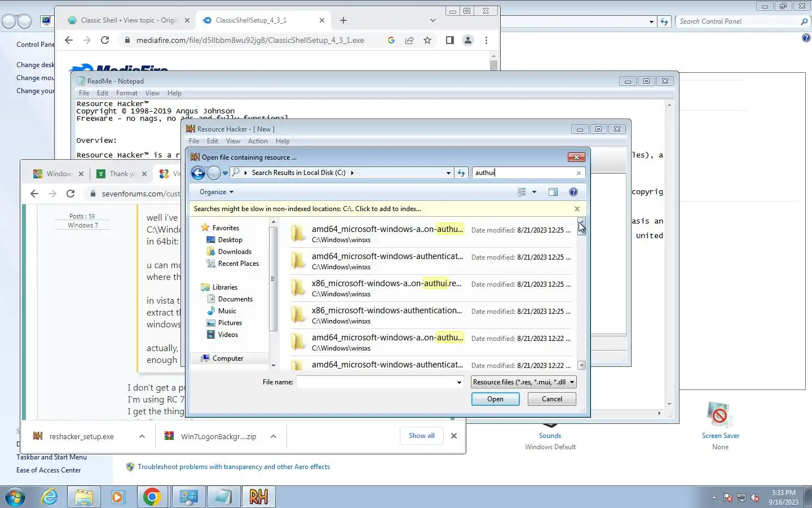The height and width of the screenshot is (508, 812).
Task: Open Resource Hacker Help menu
Action: click(283, 141)
